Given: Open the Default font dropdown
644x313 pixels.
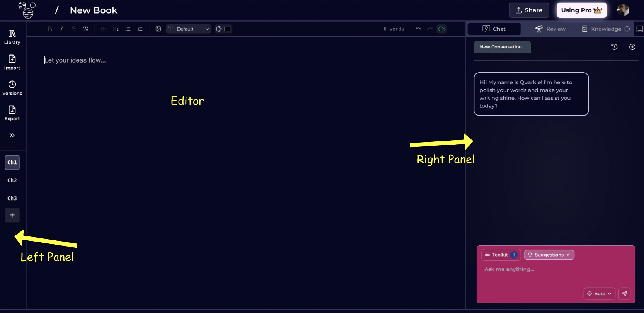Looking at the screenshot, I should coord(189,29).
